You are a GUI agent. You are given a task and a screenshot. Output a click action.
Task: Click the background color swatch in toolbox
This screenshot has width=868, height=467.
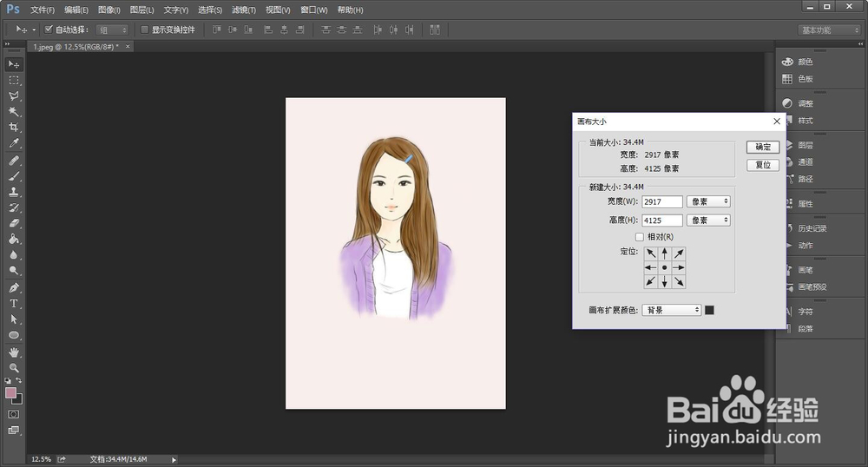18,399
